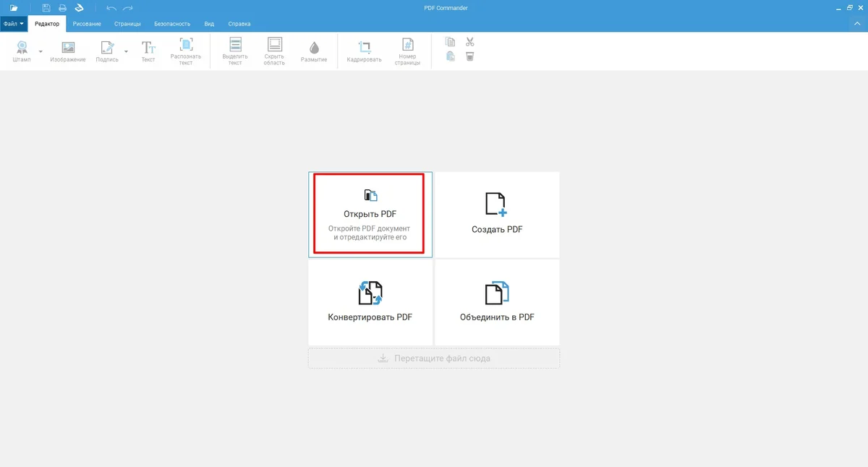The height and width of the screenshot is (467, 868).
Task: Switch to the Страницы tab
Action: point(127,24)
